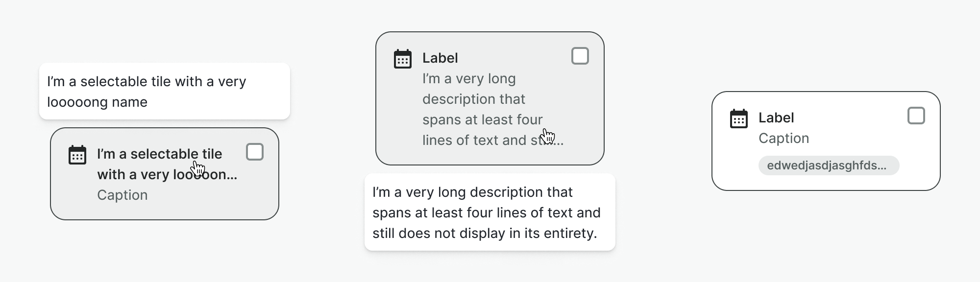Click 'Label' heading in the tile with tag
980x282 pixels.
pos(776,117)
